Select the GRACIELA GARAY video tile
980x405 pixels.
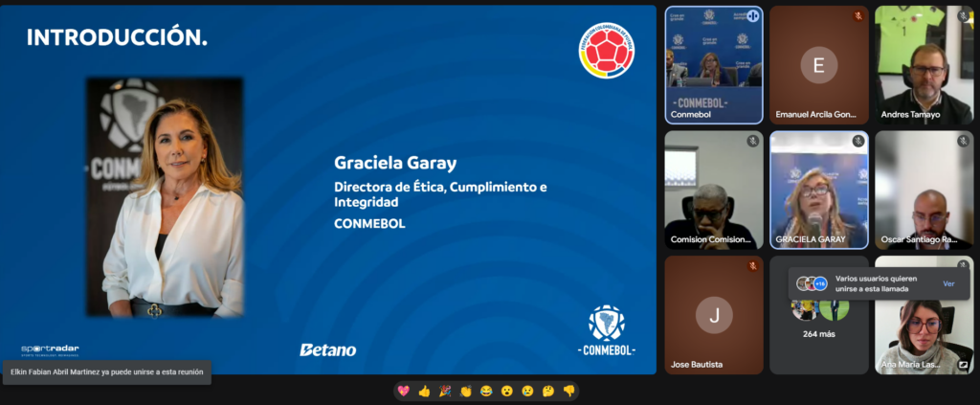(819, 190)
